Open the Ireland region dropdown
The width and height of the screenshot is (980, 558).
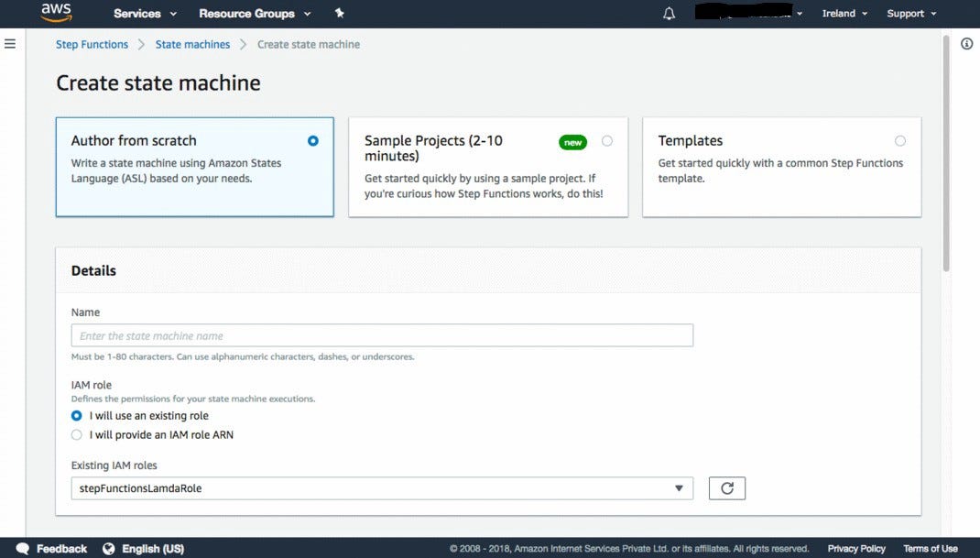point(844,13)
